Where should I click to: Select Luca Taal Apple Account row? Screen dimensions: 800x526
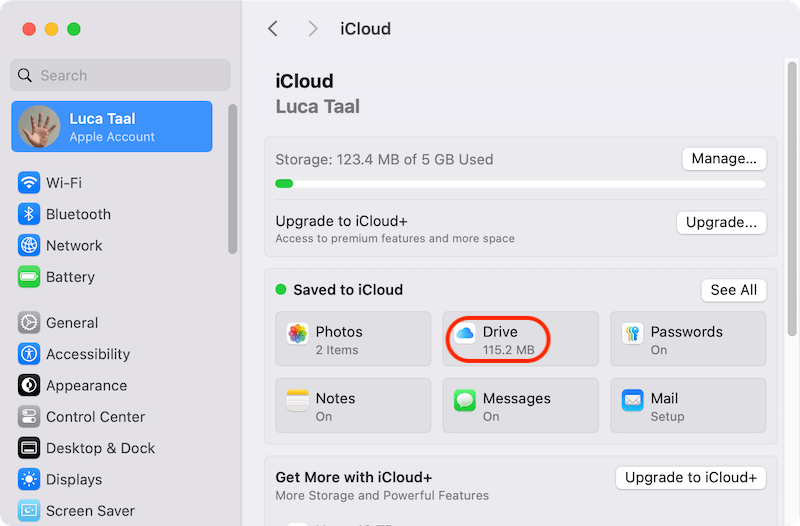(x=112, y=127)
